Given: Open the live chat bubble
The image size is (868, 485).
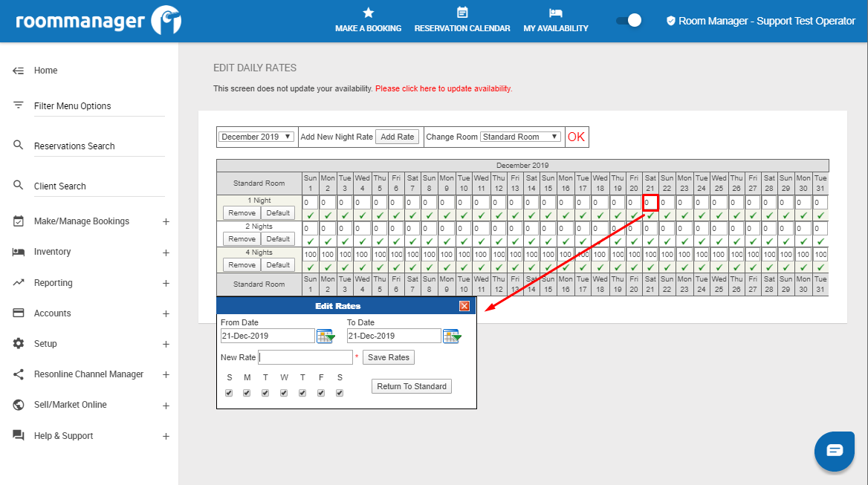Looking at the screenshot, I should pos(835,451).
